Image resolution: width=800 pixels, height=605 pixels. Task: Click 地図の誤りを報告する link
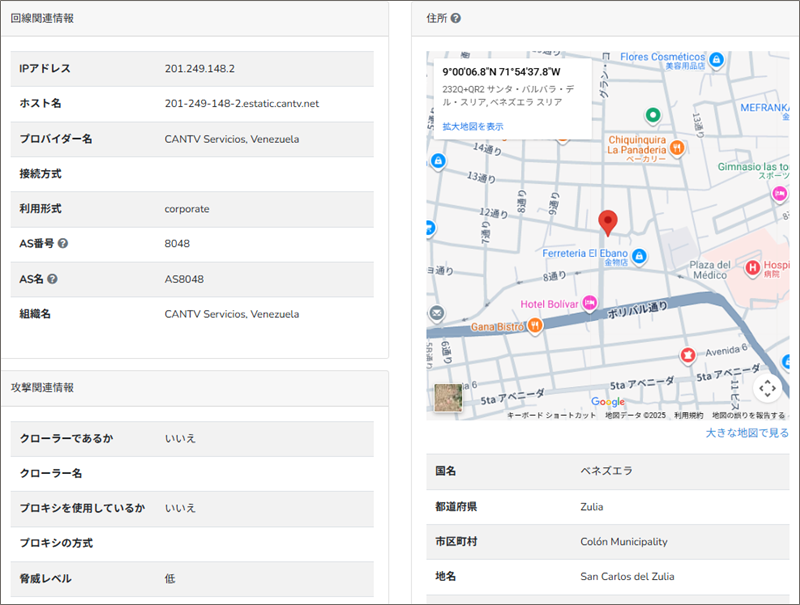pos(748,415)
